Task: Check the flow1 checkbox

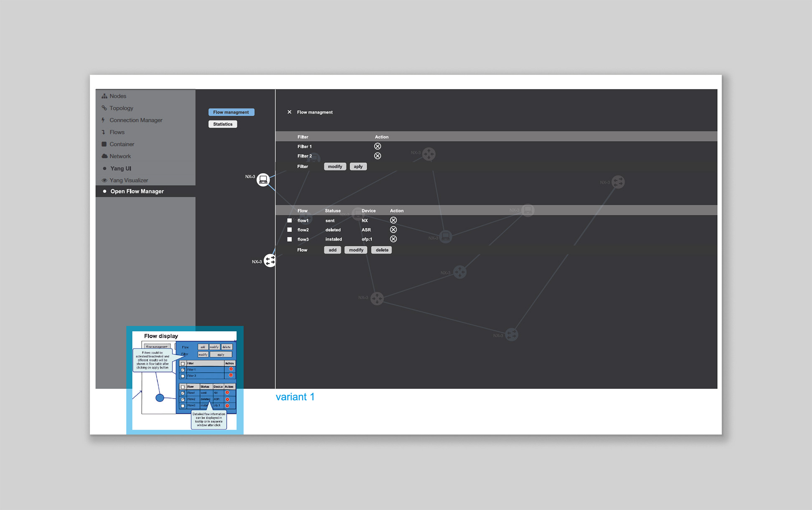Action: coord(289,220)
